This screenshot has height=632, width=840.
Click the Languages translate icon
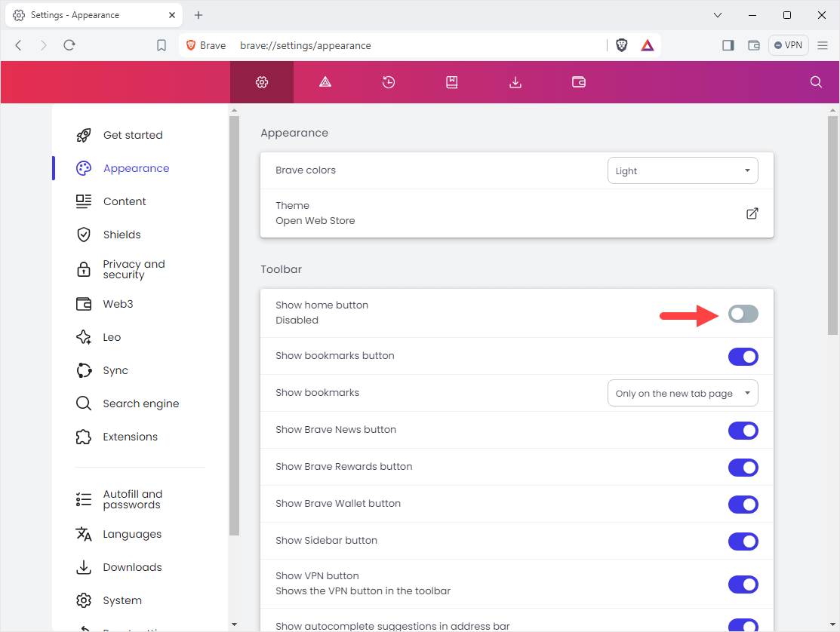84,534
